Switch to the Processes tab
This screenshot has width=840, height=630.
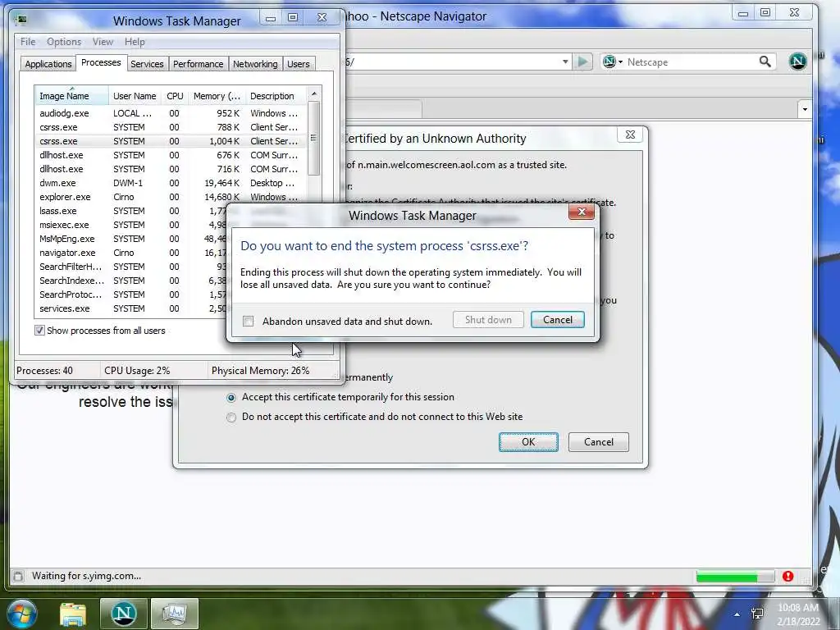click(101, 62)
